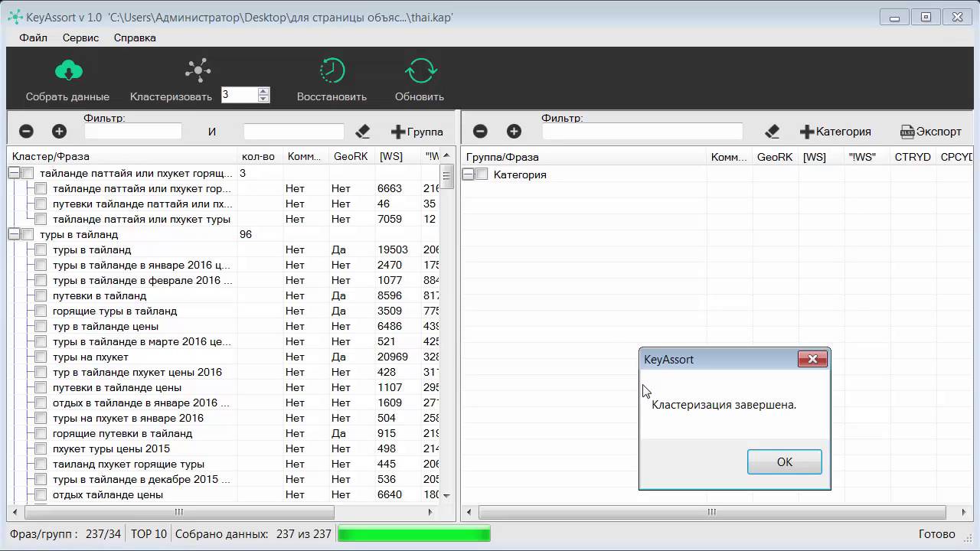Viewport: 980px width, 551px height.
Task: Open the Сервис menu
Action: (80, 37)
